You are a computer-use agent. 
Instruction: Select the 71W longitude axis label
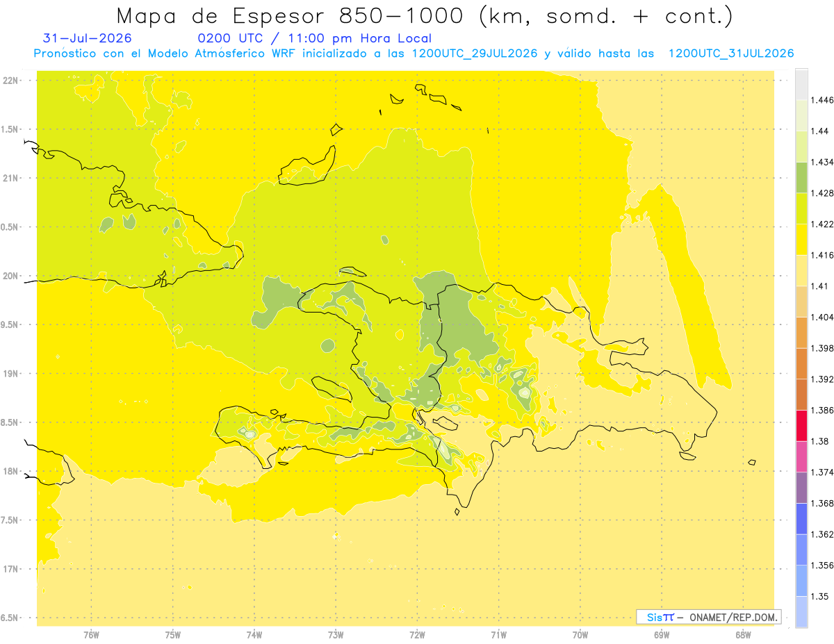pos(498,635)
